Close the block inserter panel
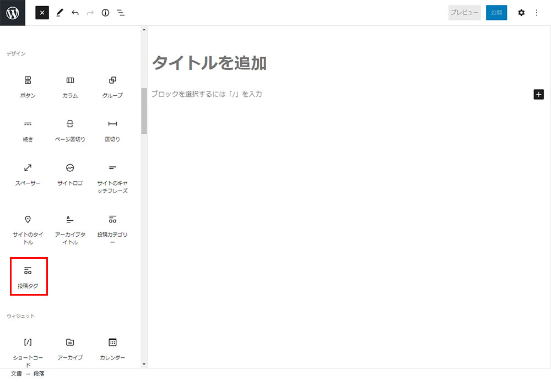 pyautogui.click(x=42, y=13)
